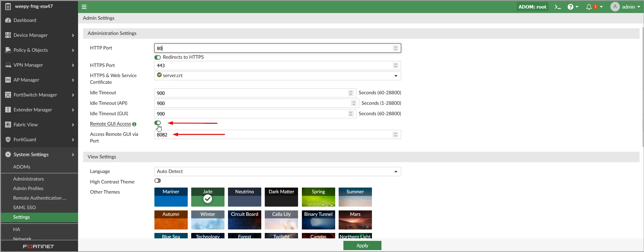This screenshot has width=644, height=252.
Task: Select the Circuit Board theme thumbnail
Action: click(244, 220)
